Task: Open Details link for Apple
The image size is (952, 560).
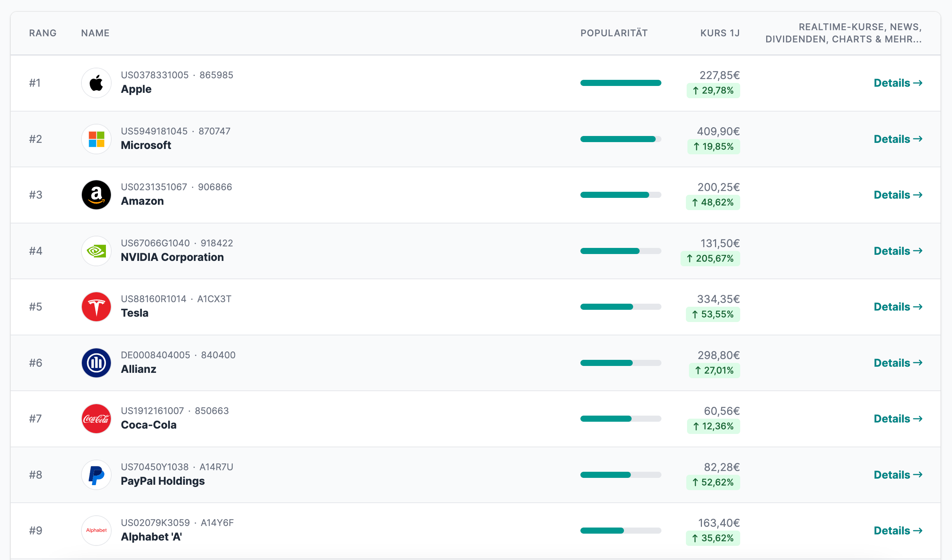Action: (898, 83)
